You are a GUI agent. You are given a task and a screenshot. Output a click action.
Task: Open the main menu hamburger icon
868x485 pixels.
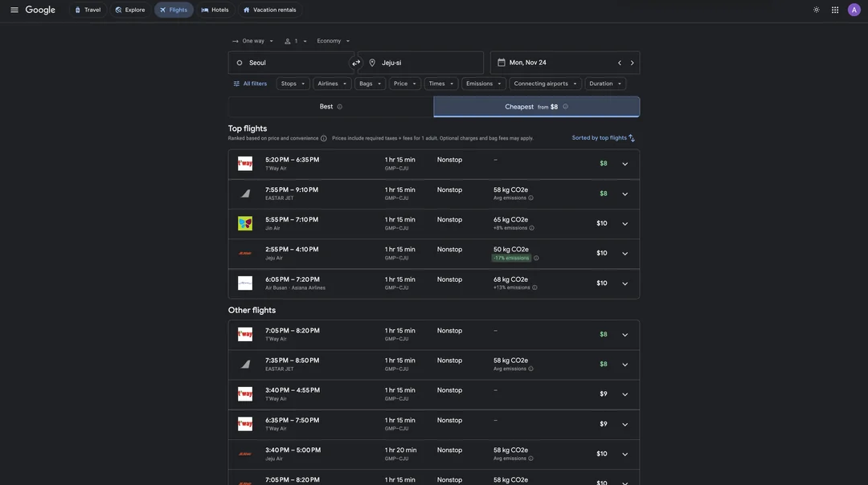point(14,10)
